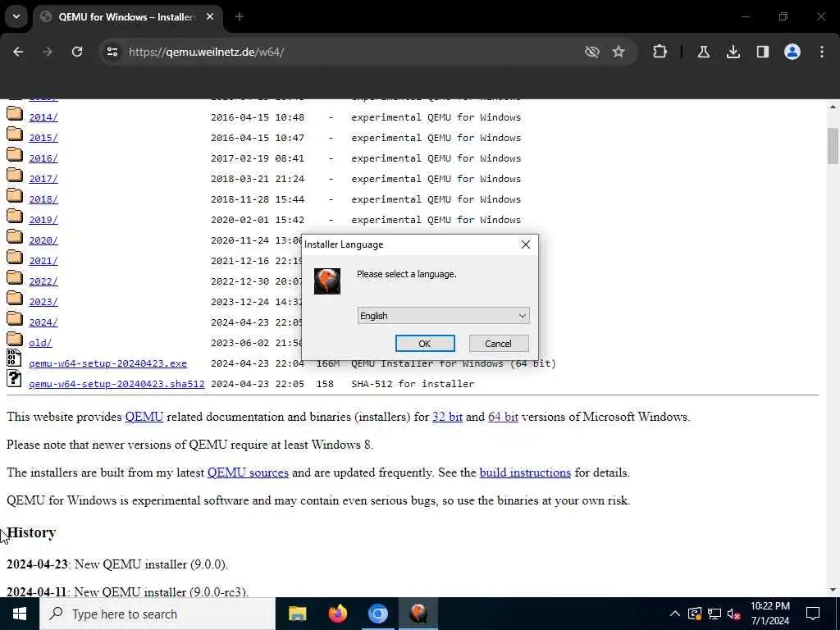This screenshot has width=840, height=630.
Task: Open the 2020/ folder link
Action: click(43, 240)
